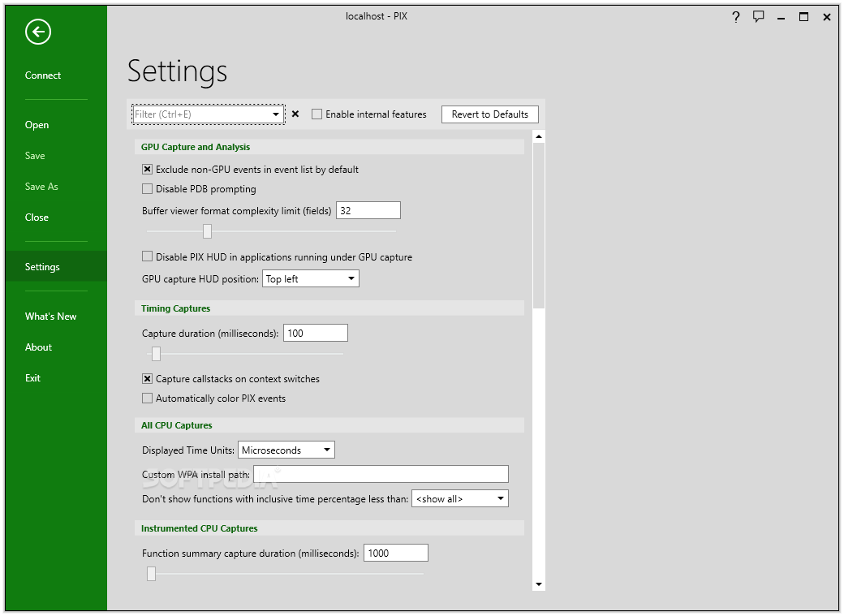Toggle Enable internal features checkbox
This screenshot has height=616, width=844.
point(316,114)
